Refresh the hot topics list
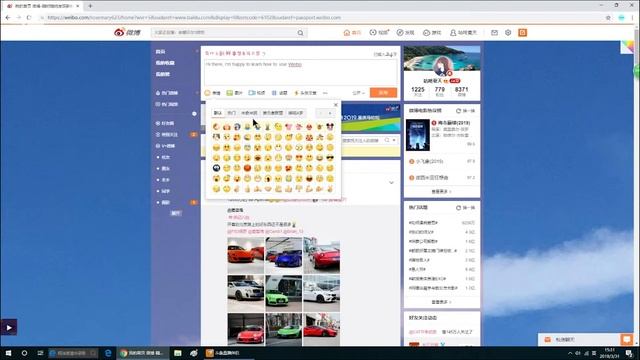This screenshot has width=640, height=360. coord(466,208)
